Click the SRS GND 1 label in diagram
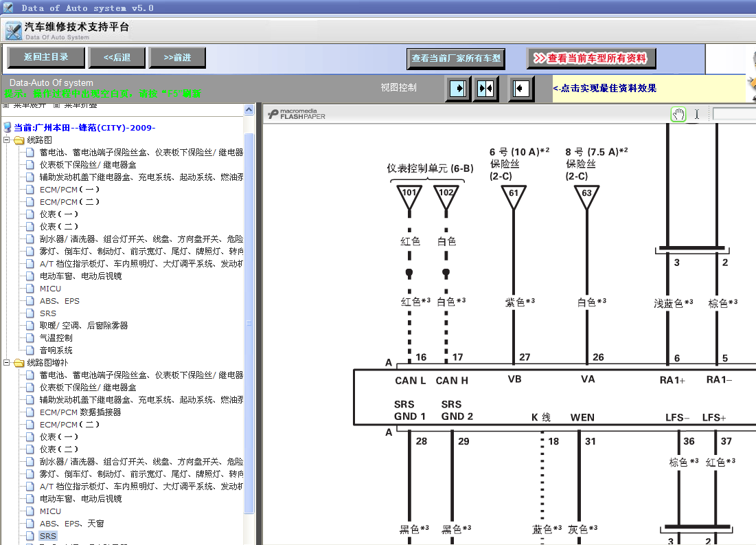The image size is (756, 545). pos(409,410)
